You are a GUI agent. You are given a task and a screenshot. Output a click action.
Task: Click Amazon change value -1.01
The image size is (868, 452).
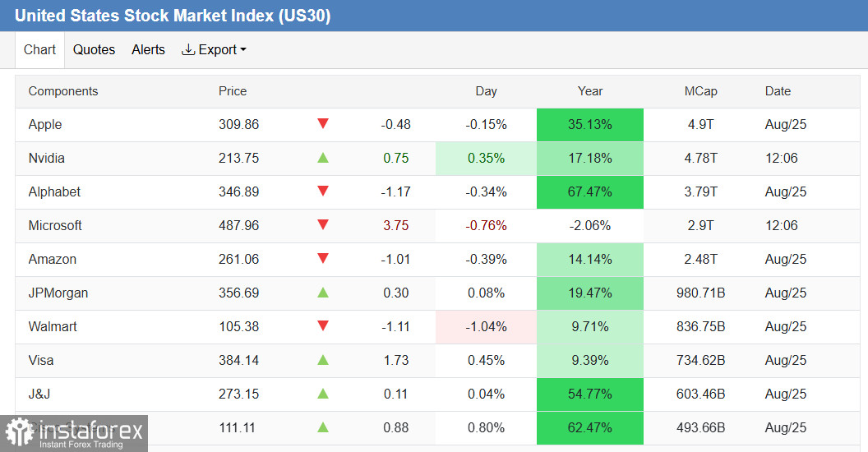[396, 260]
